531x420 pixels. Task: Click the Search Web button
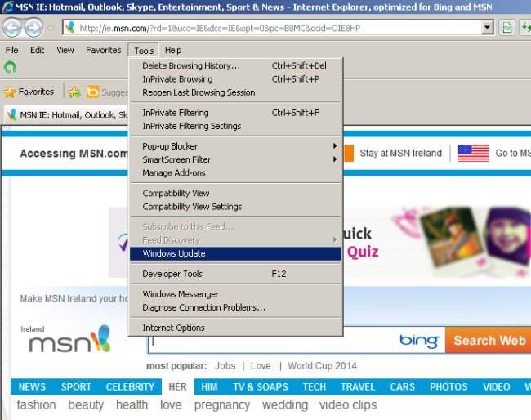[489, 341]
